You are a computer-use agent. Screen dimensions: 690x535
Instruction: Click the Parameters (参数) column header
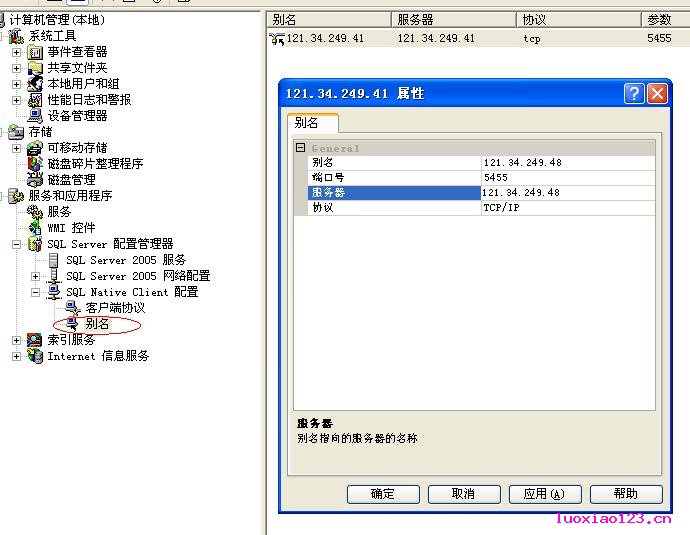point(666,20)
